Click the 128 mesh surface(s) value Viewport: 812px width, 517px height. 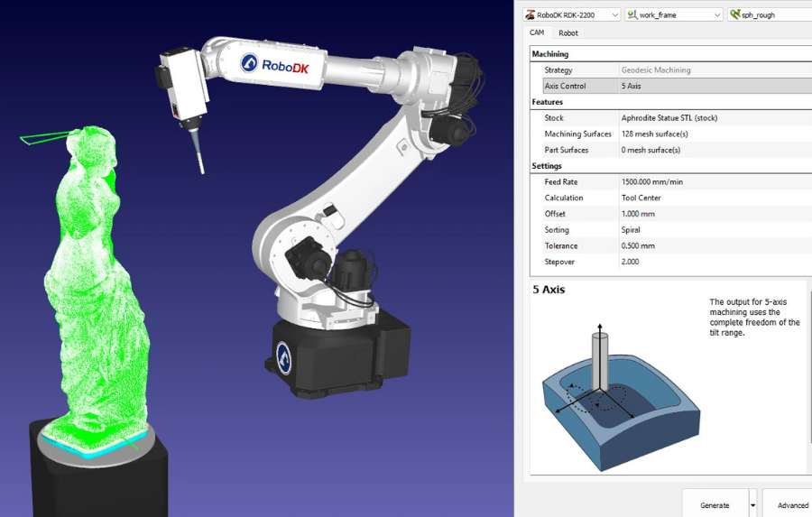coord(655,134)
